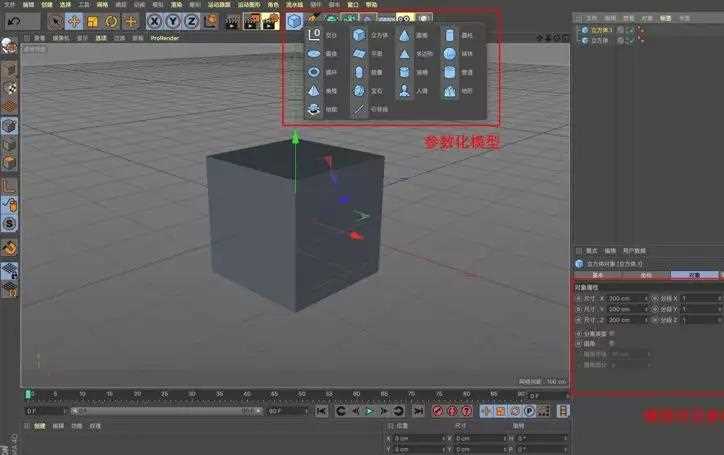
Task: Click the Undo arrow in the toolbar
Action: pos(14,21)
